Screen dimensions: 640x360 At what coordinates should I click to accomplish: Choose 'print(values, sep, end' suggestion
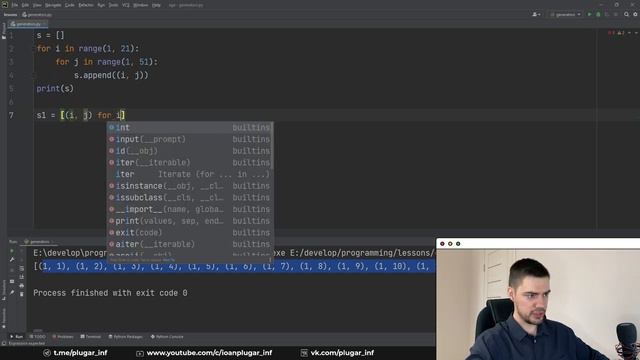click(190, 221)
